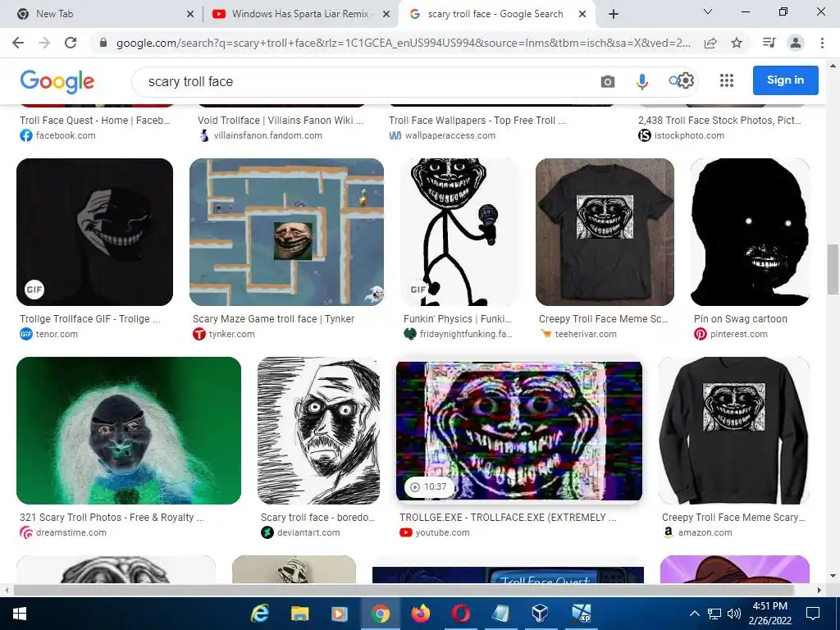Open a new browser tab with plus
This screenshot has width=840, height=630.
tap(614, 14)
